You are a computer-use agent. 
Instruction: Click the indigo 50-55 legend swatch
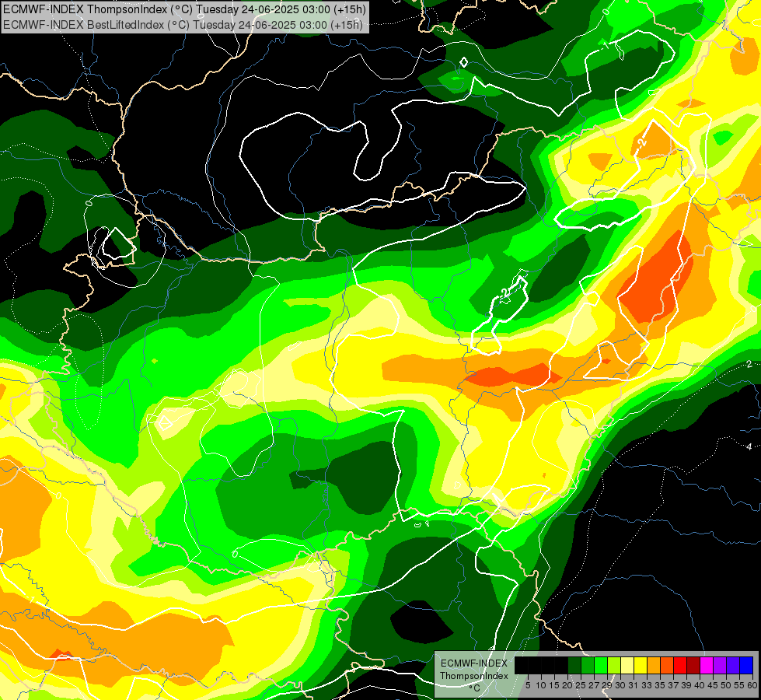coord(733,665)
